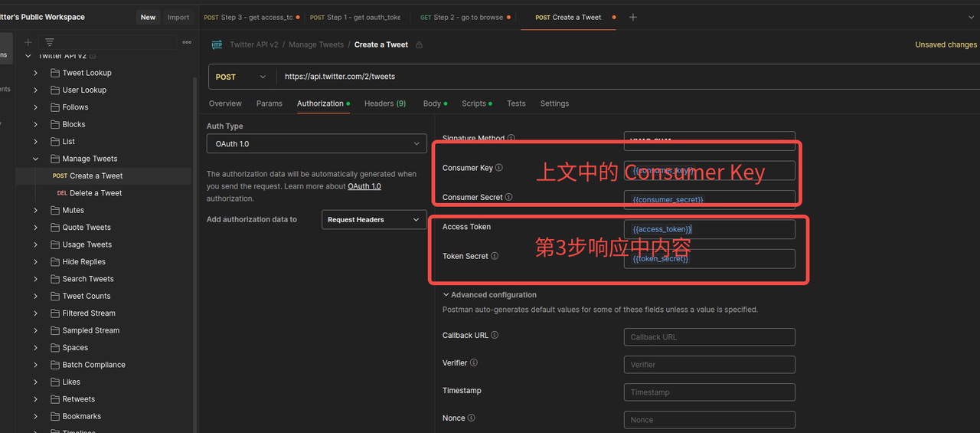Switch to the Params tab
Image resolution: width=980 pixels, height=433 pixels.
(x=269, y=103)
